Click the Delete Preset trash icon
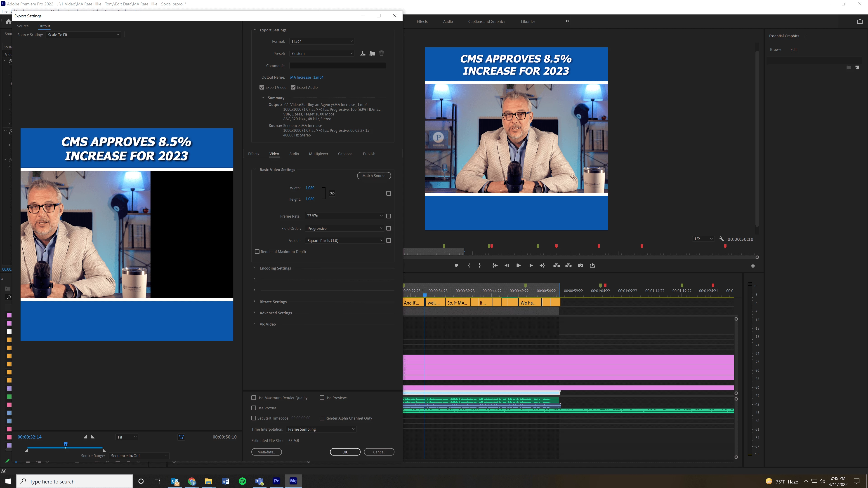This screenshot has width=868, height=488. (x=381, y=53)
